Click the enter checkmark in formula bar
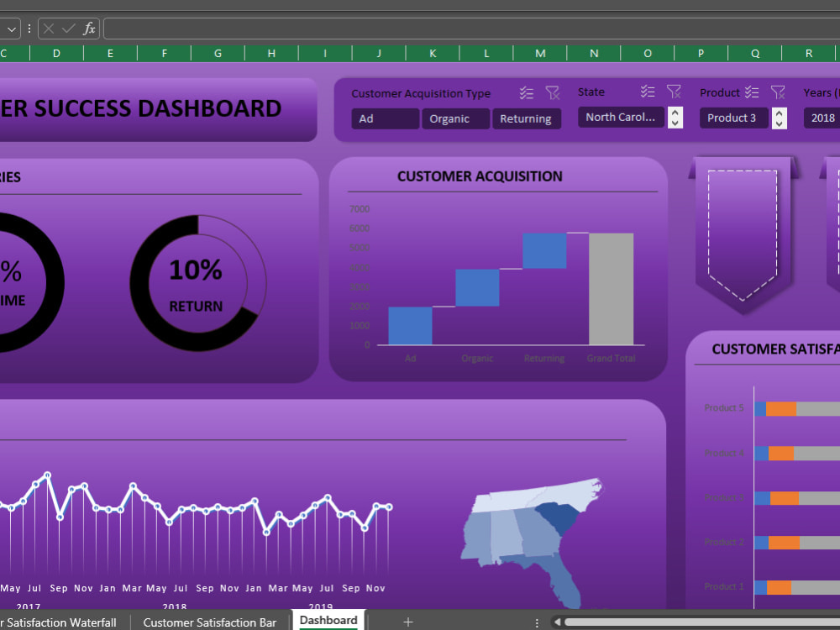Image resolution: width=840 pixels, height=630 pixels. [x=68, y=29]
